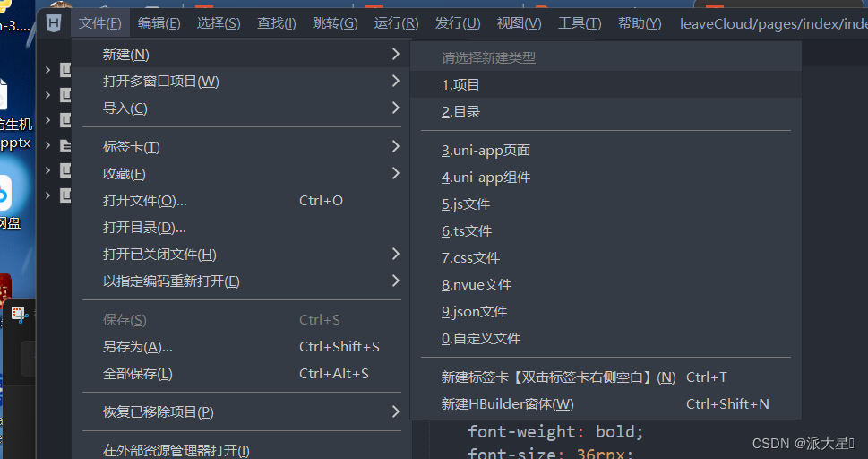Select 5.js文件 option

(x=606, y=204)
